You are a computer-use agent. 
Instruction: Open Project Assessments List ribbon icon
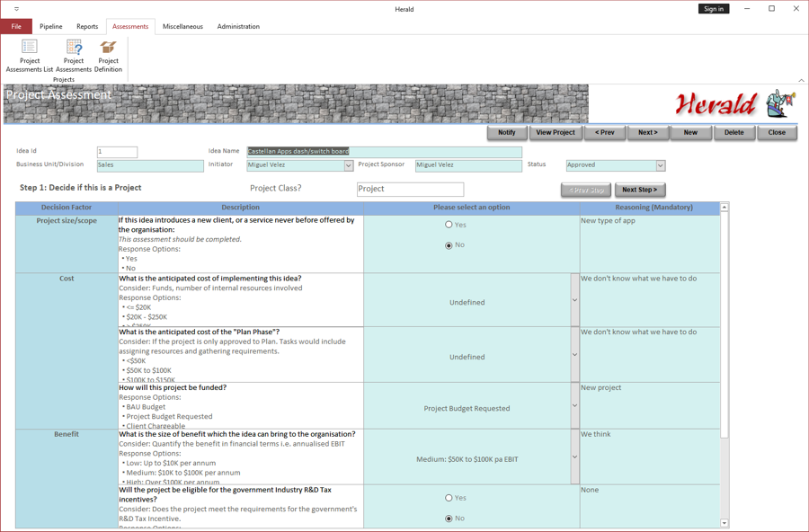30,56
